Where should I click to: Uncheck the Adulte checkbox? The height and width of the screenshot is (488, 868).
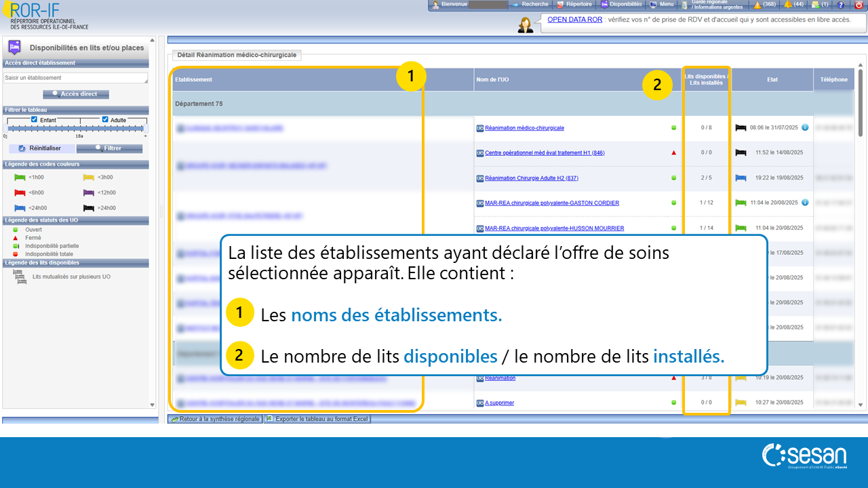click(x=105, y=119)
